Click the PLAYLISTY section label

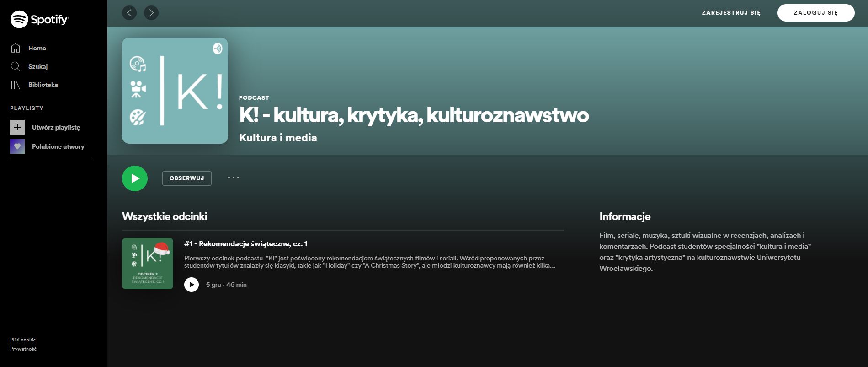(x=27, y=108)
